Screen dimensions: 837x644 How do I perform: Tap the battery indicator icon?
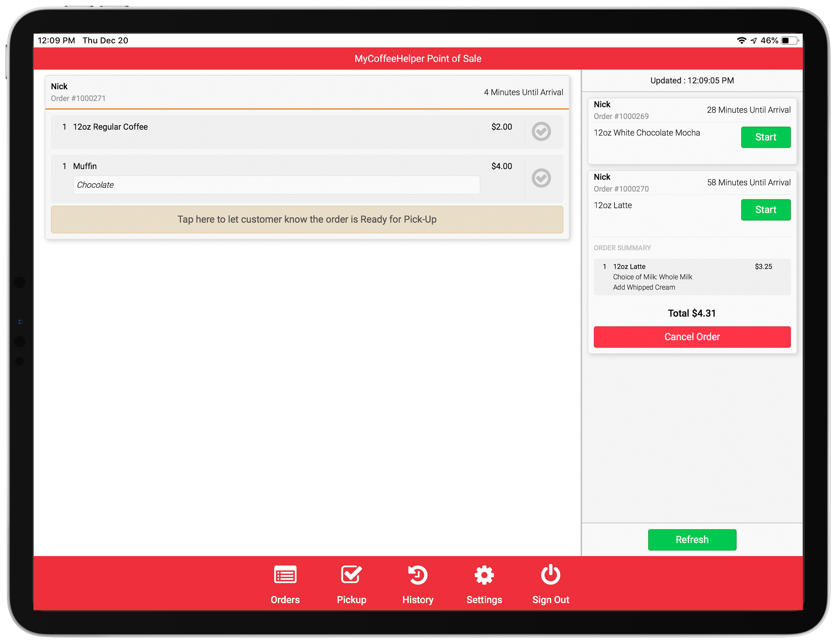click(x=789, y=41)
